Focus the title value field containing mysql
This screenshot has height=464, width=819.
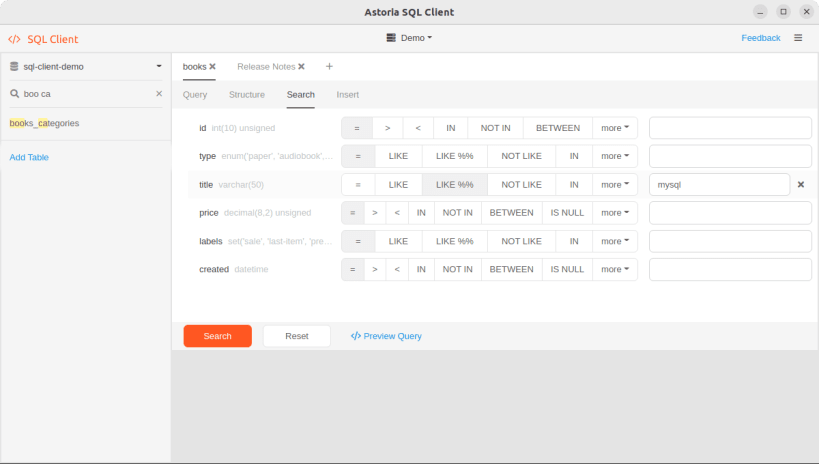[x=719, y=184]
